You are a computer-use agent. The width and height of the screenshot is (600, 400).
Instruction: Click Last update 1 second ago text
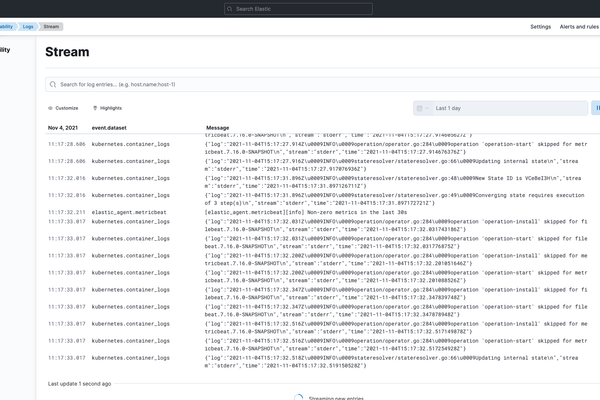click(x=79, y=384)
